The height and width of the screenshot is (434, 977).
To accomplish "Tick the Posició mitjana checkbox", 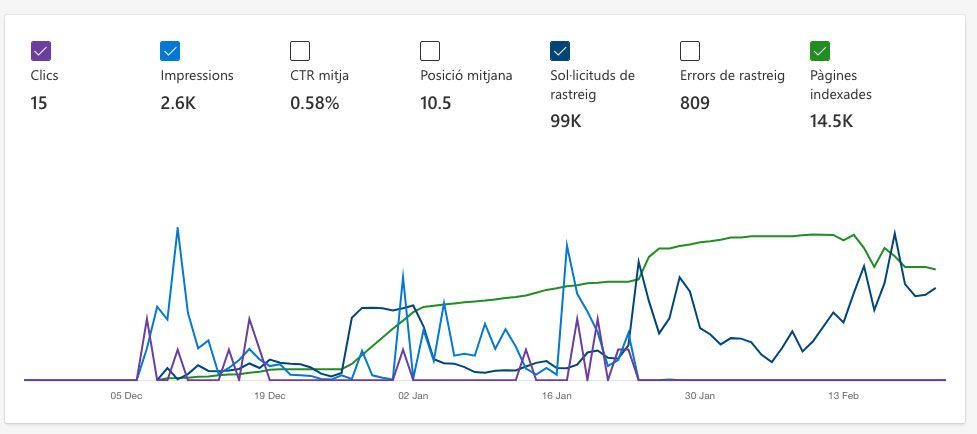I will coord(430,50).
